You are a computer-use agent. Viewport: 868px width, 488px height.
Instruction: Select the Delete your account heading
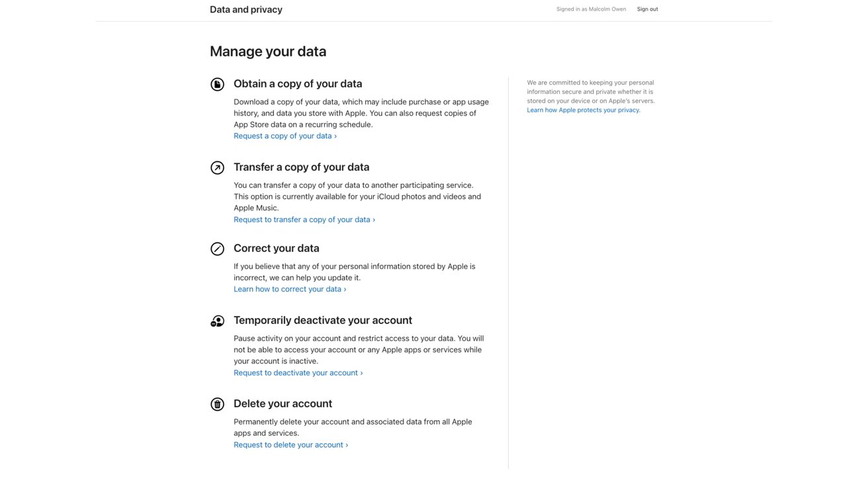283,404
